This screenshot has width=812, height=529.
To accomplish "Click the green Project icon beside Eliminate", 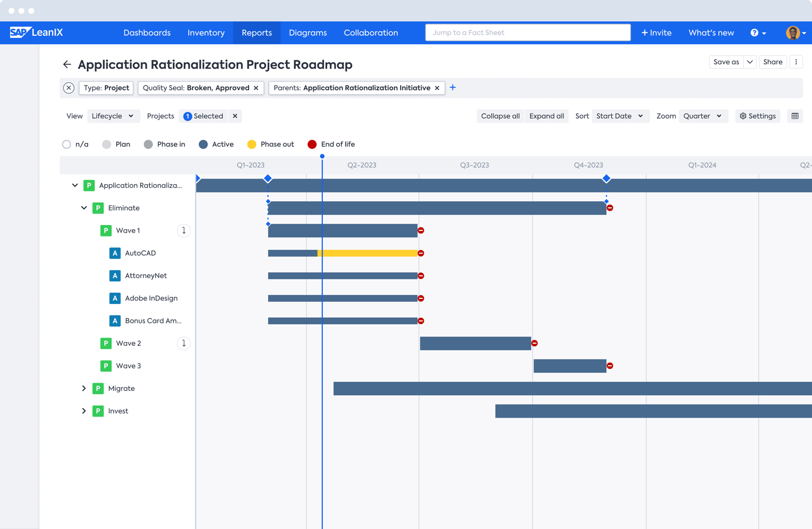I will pos(99,207).
